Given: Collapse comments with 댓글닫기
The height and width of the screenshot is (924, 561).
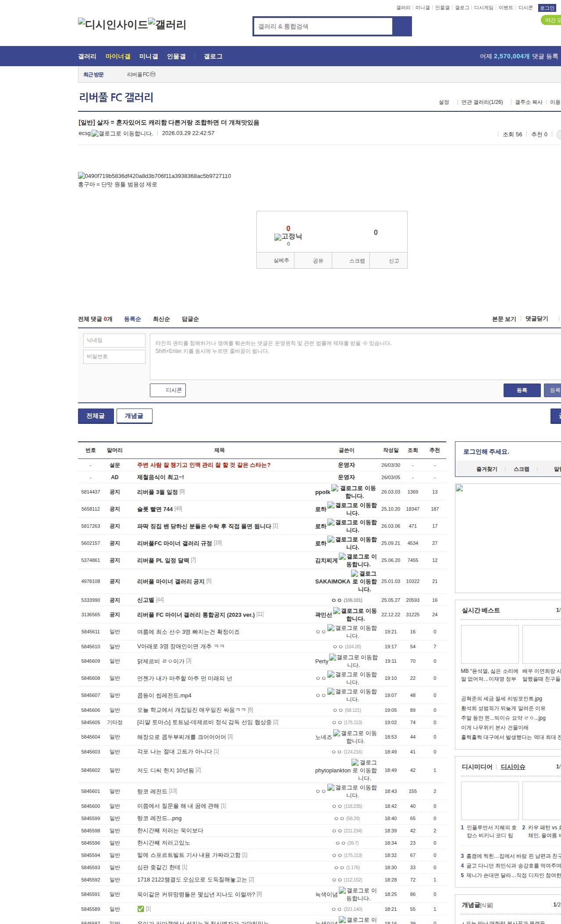Looking at the screenshot, I should [x=537, y=319].
